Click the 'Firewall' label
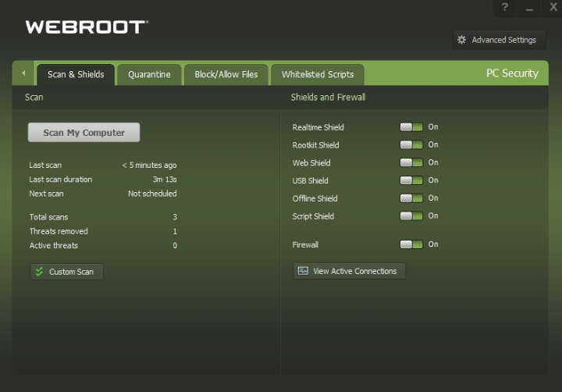The image size is (562, 392). click(x=305, y=245)
